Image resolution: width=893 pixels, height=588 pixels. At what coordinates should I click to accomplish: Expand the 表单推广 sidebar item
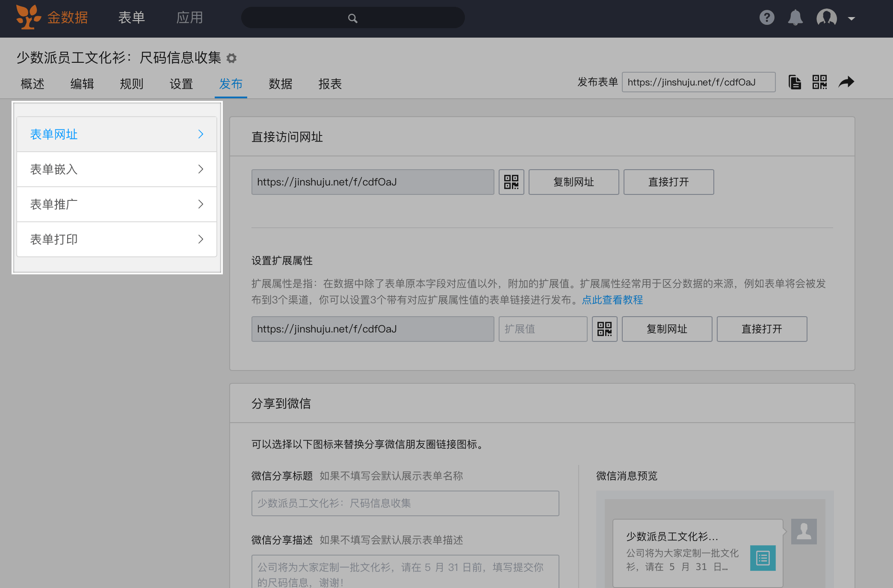[x=116, y=204]
